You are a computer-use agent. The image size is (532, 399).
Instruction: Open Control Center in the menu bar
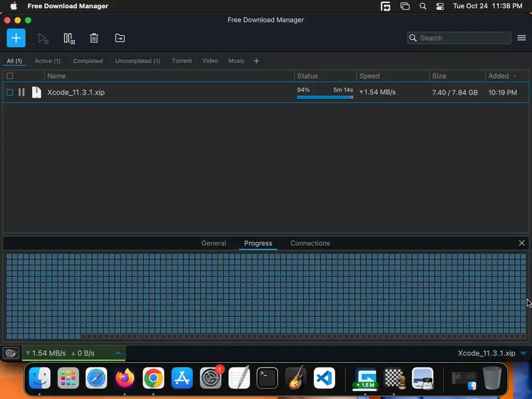click(x=440, y=6)
